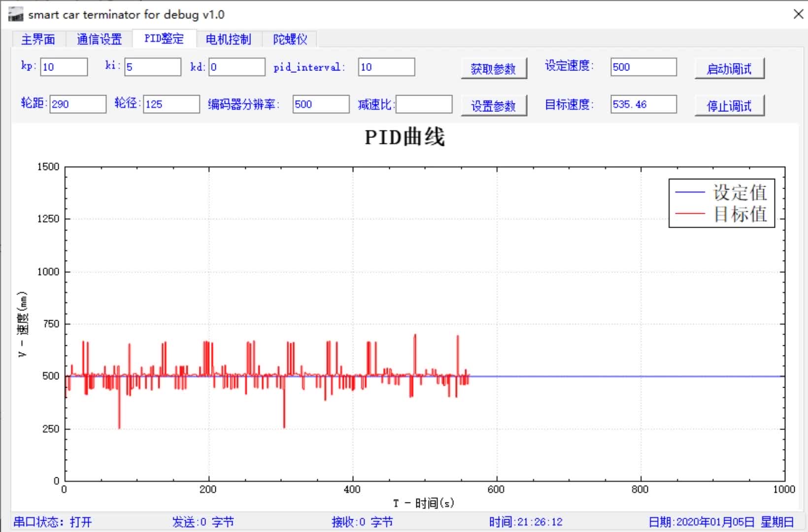Select the 电机控制 tab
The height and width of the screenshot is (532, 808).
coord(228,39)
